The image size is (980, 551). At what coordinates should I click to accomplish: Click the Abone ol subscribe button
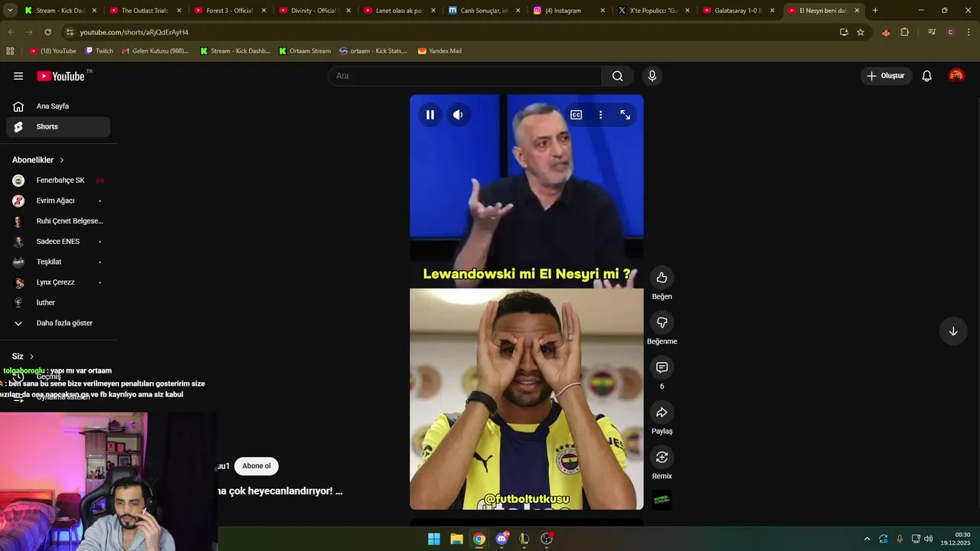click(256, 466)
